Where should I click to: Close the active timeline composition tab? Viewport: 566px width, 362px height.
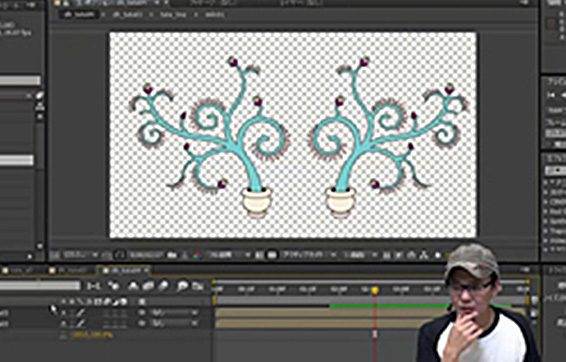(146, 270)
